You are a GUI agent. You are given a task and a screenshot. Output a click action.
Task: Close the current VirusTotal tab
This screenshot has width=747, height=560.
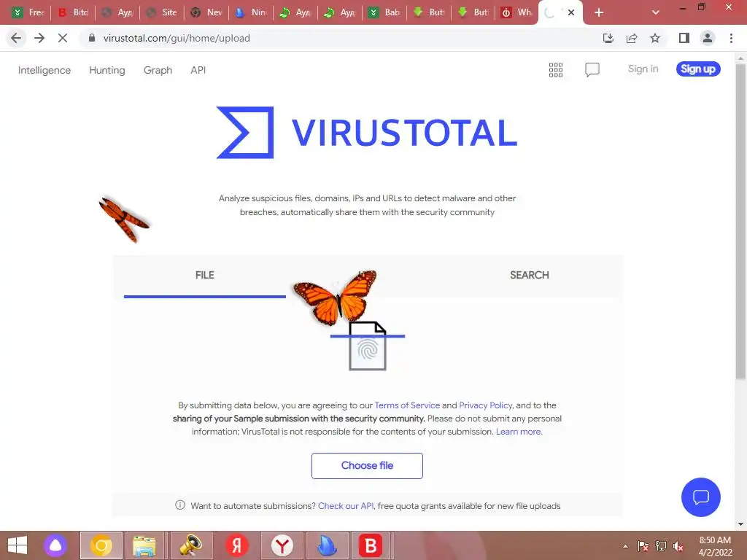(571, 12)
